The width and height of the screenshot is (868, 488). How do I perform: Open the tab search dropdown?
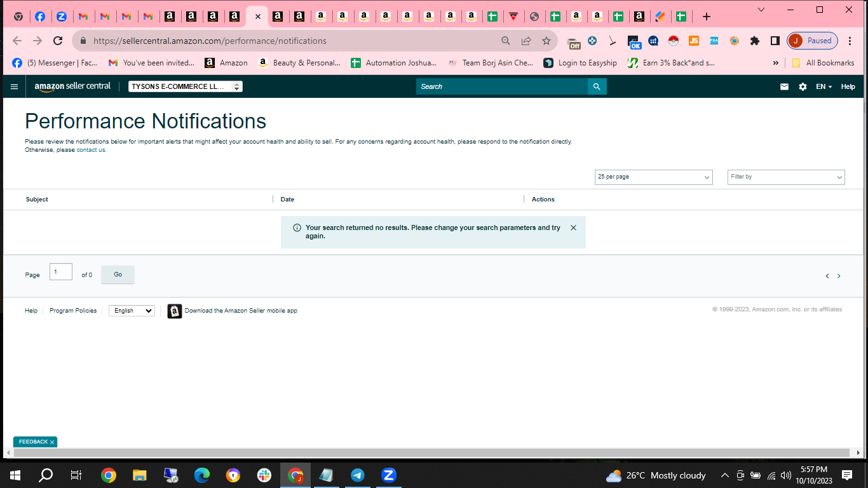(x=761, y=10)
